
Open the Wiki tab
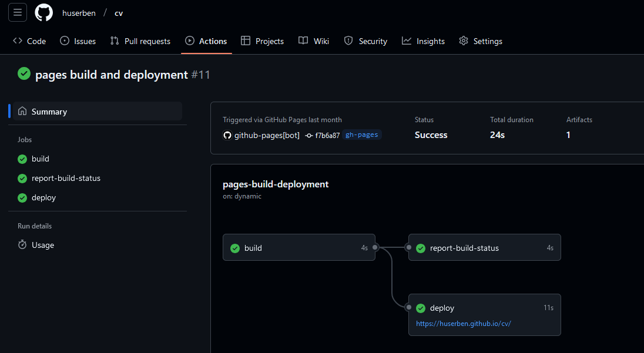click(314, 41)
